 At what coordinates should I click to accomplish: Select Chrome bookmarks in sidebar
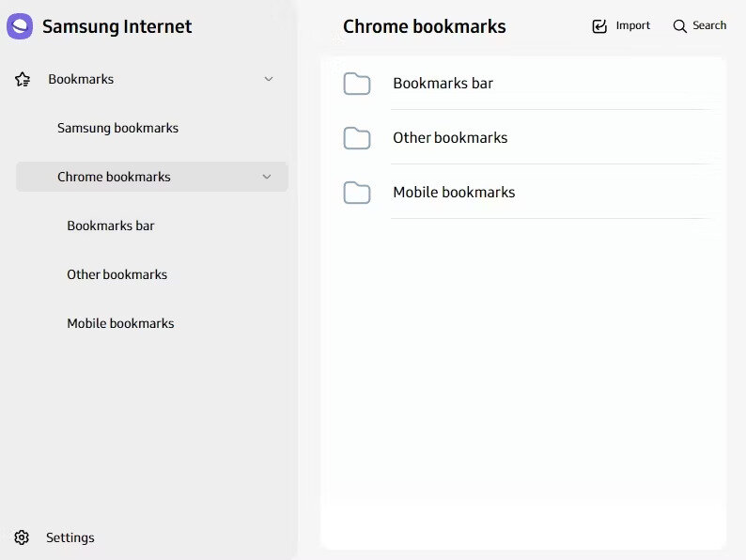152,177
